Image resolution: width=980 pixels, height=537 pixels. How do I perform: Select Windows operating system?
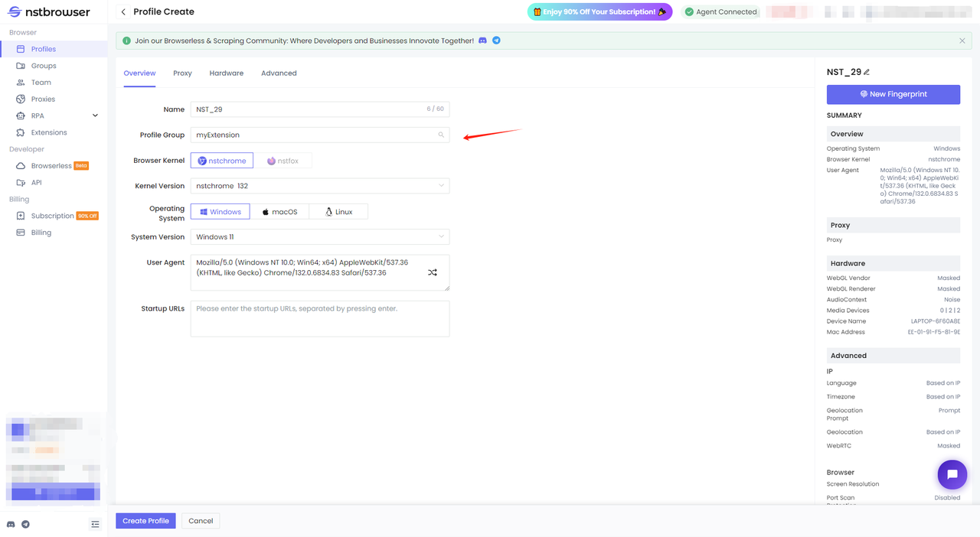(220, 212)
